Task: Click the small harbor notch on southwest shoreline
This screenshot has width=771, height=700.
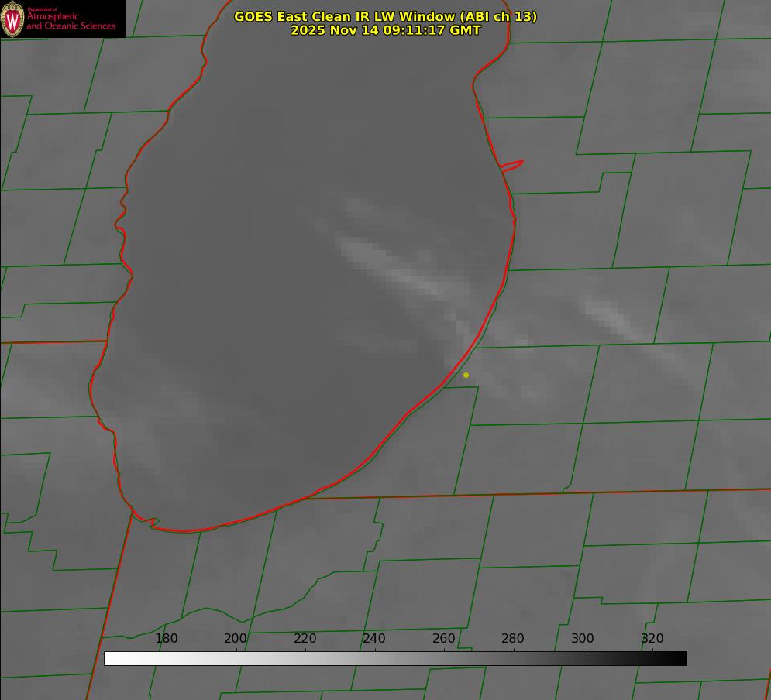Action: click(x=152, y=523)
